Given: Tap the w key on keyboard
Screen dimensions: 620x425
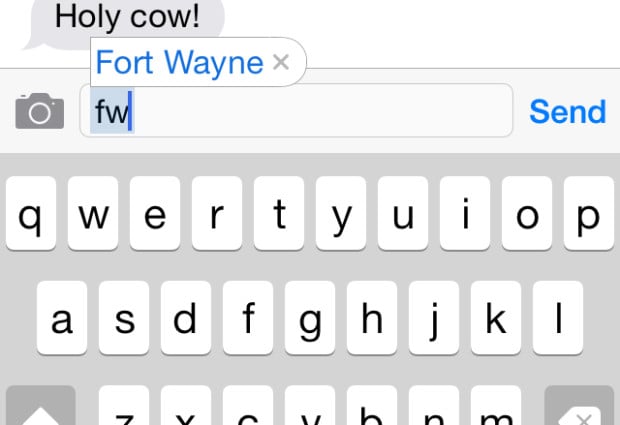Looking at the screenshot, I should pos(93,213).
